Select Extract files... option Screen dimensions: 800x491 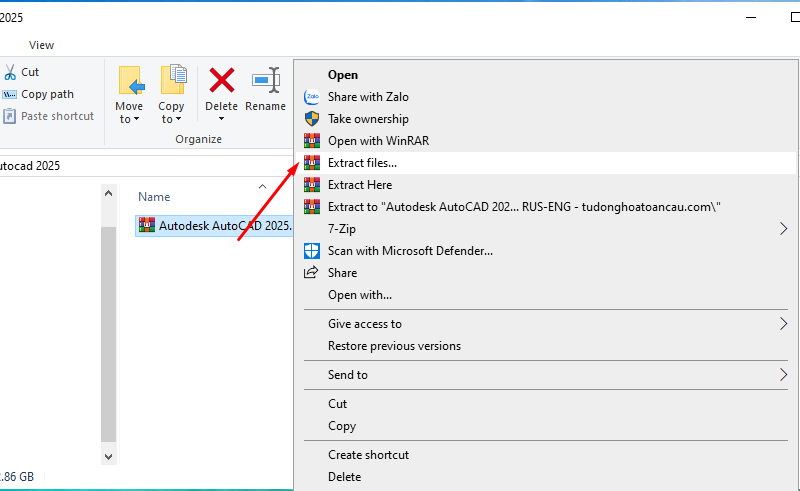tap(545, 162)
